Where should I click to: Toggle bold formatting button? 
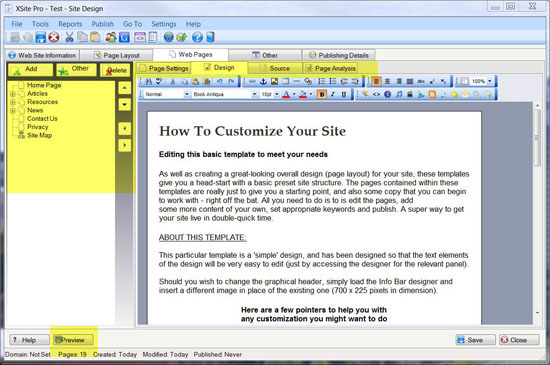pyautogui.click(x=322, y=94)
